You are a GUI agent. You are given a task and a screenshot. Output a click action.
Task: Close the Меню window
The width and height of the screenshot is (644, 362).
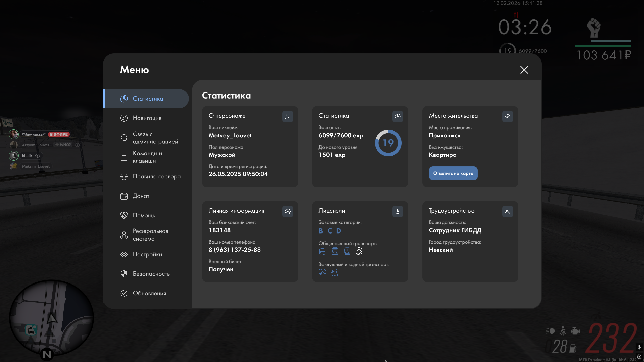(524, 70)
